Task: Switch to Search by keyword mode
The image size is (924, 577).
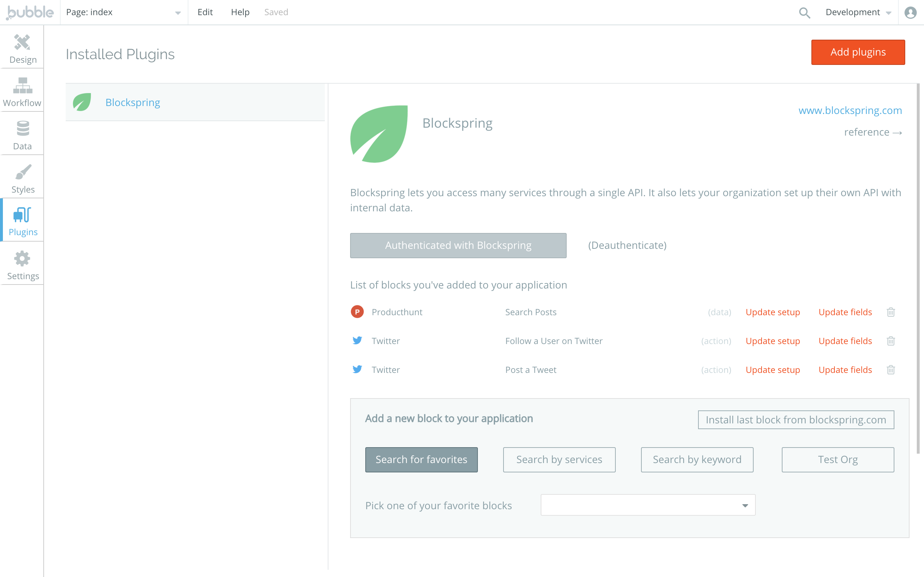Action: coord(697,459)
